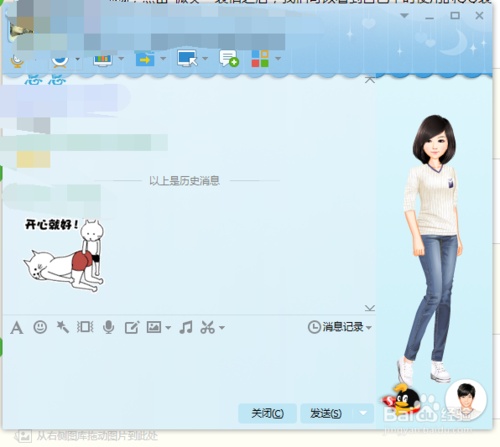Create discussion group via chat-plus icon
500x447 pixels.
pyautogui.click(x=229, y=58)
